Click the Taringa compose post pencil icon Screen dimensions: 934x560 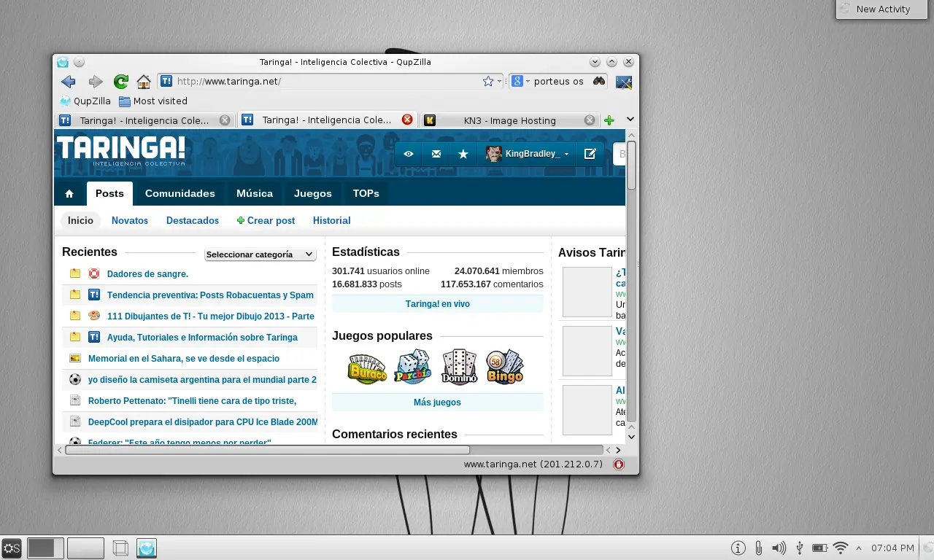590,154
